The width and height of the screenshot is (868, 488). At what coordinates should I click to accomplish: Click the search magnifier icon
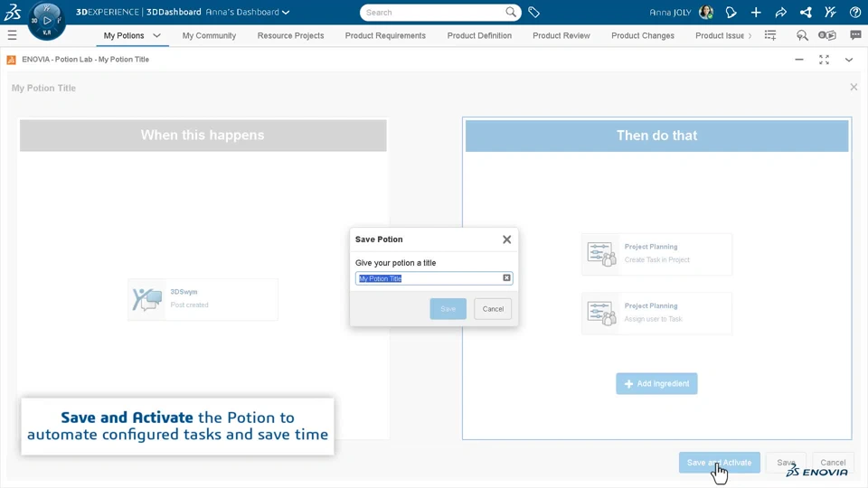pyautogui.click(x=510, y=12)
